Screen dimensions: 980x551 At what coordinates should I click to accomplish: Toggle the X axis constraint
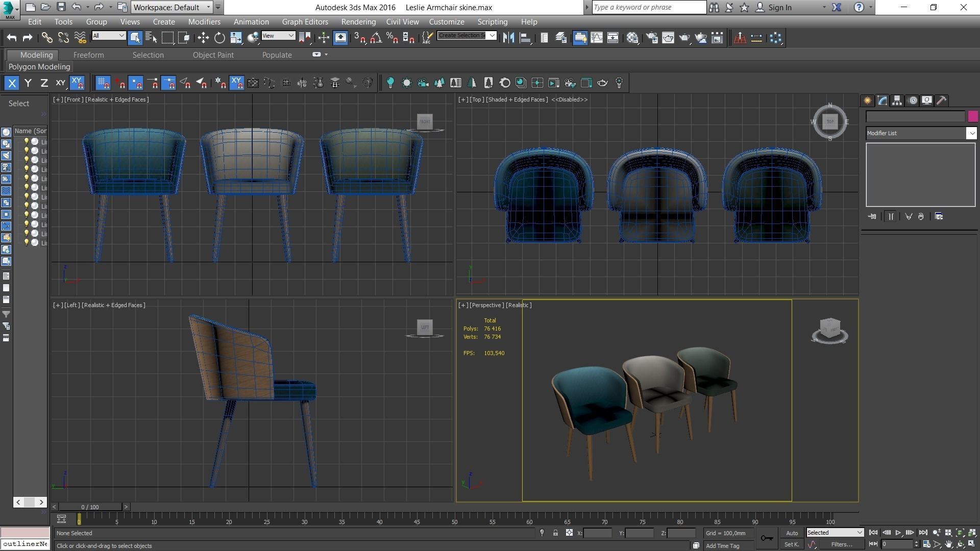coord(12,83)
